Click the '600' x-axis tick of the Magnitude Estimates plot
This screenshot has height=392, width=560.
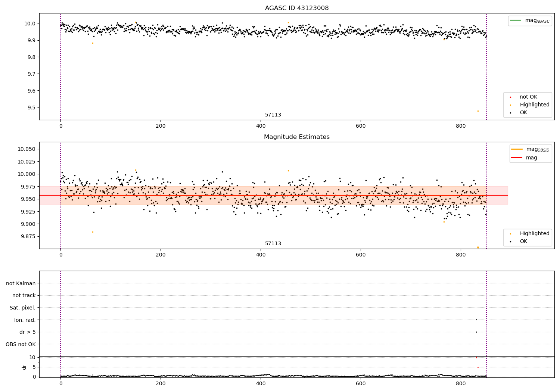point(361,255)
